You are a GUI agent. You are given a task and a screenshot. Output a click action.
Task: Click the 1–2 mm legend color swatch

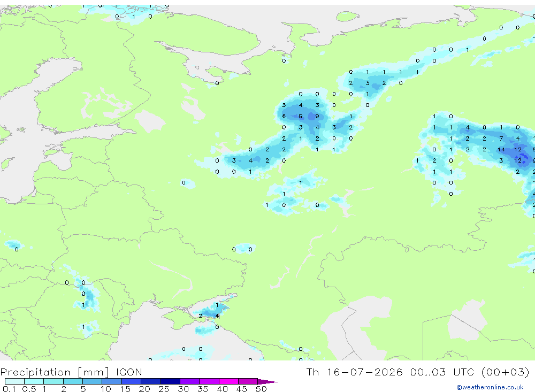click(53, 381)
